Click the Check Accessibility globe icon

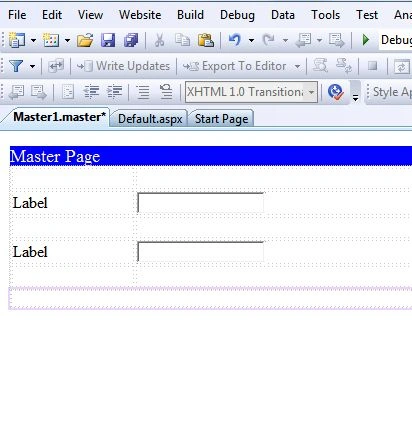(x=335, y=92)
